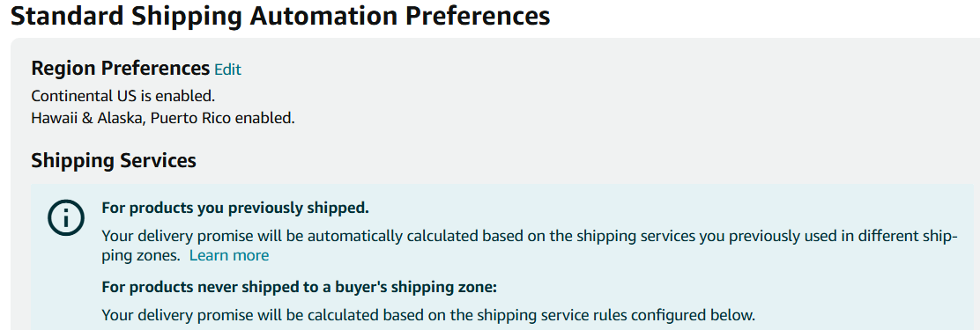Click the word Preferences in page title

(479, 16)
